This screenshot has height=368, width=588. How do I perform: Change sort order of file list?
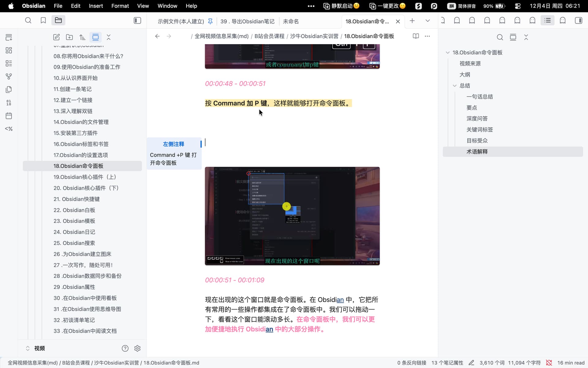pyautogui.click(x=82, y=37)
